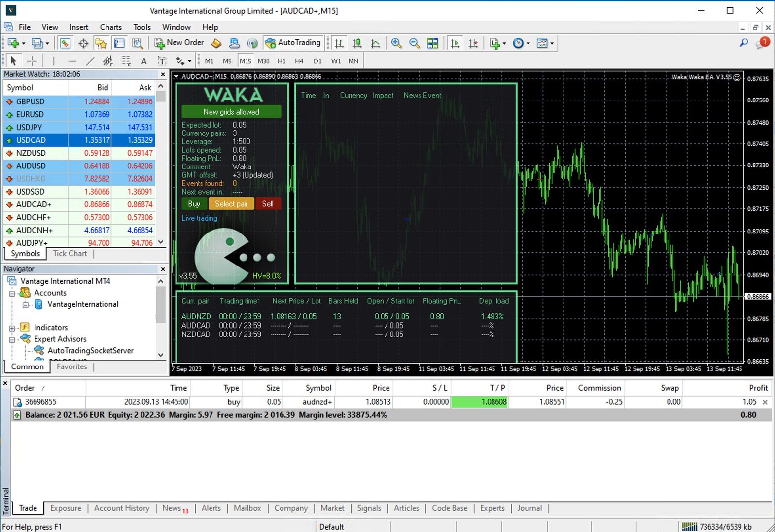
Task: Open the chat notification icon
Action: coord(762,43)
